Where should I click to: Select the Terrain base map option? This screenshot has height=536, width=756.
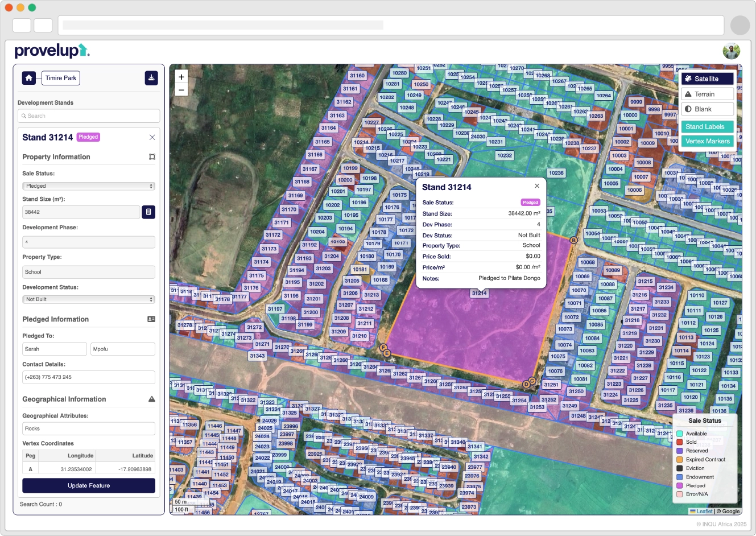tap(707, 94)
